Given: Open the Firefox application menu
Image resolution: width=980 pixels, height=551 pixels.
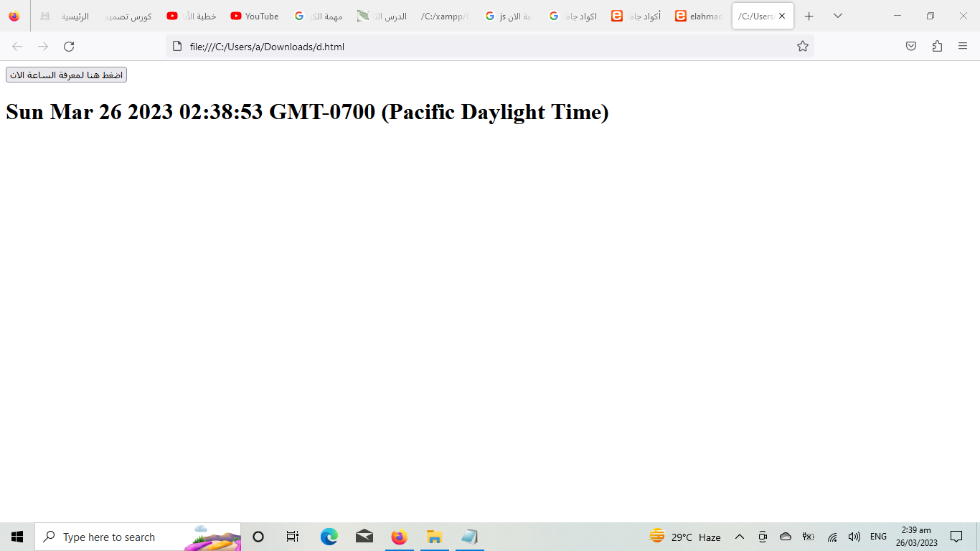Looking at the screenshot, I should pos(963,47).
